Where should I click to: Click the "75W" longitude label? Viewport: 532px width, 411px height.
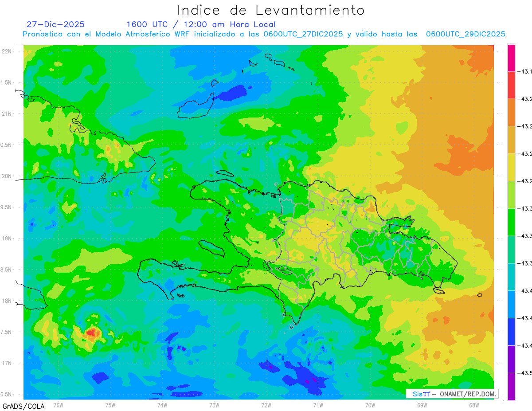110,405
